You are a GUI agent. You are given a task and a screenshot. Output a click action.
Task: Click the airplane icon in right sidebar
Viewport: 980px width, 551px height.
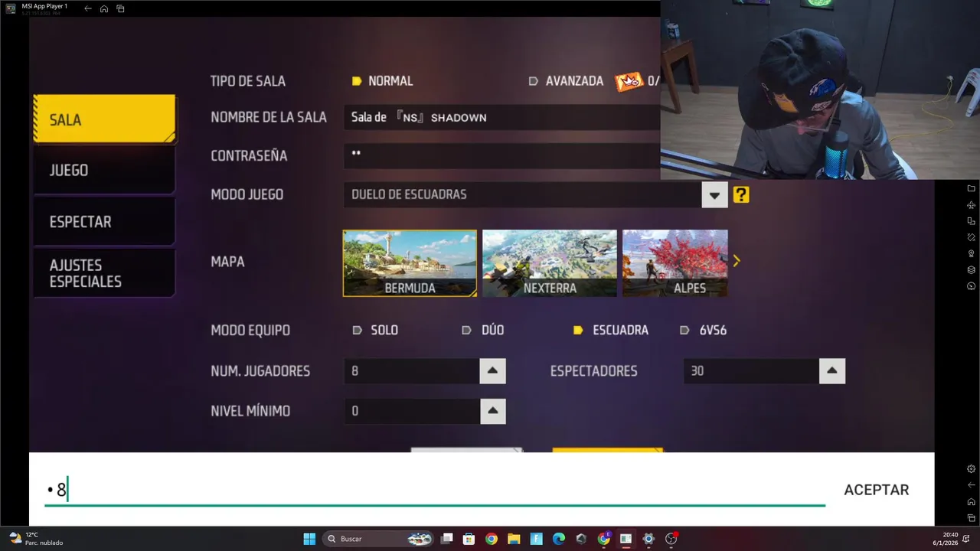[x=971, y=205]
